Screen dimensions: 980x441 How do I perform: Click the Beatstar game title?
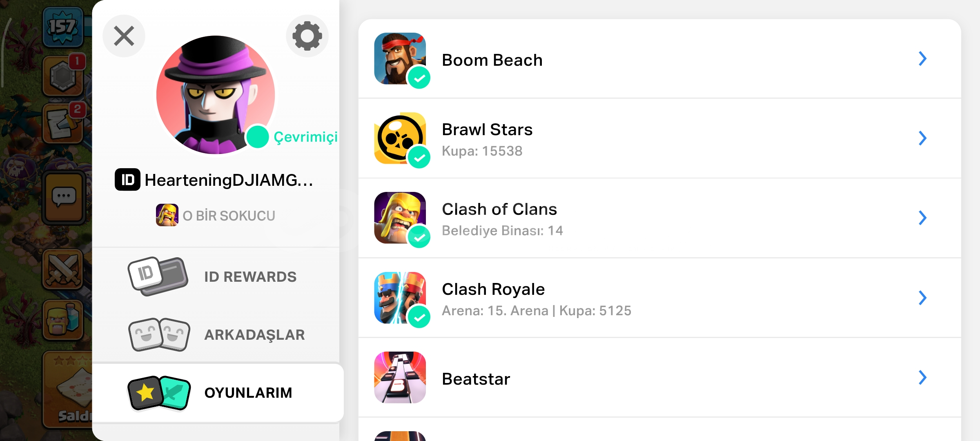476,379
